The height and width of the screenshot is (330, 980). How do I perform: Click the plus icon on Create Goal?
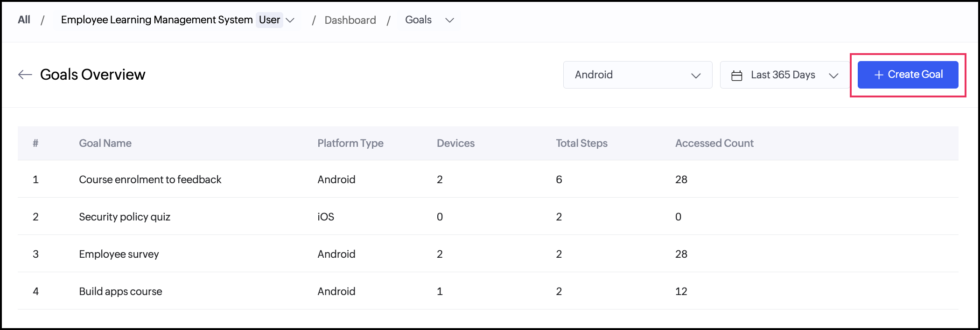879,75
